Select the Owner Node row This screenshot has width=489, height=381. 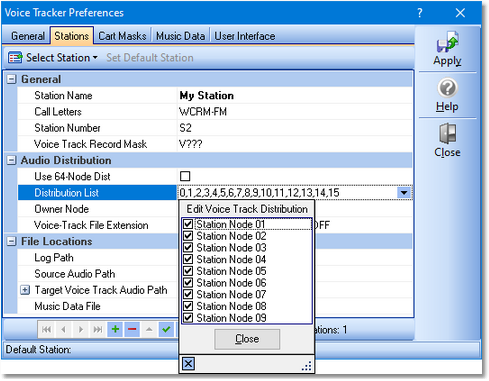97,209
